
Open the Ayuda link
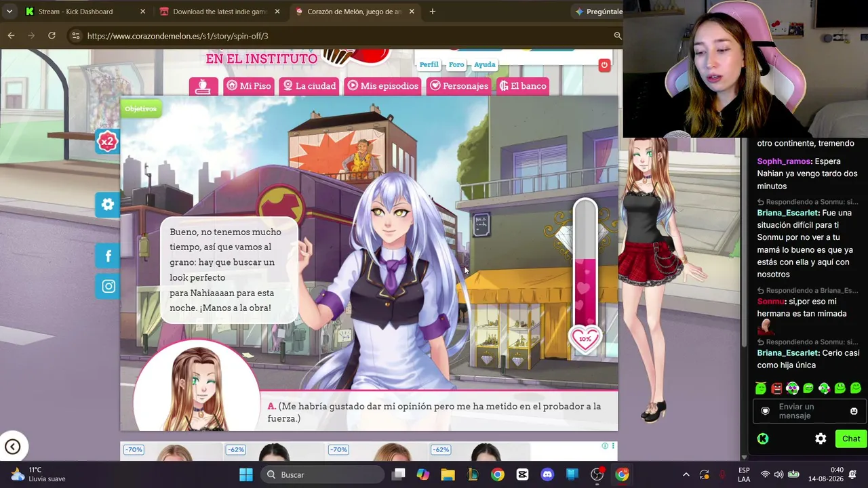pyautogui.click(x=484, y=64)
